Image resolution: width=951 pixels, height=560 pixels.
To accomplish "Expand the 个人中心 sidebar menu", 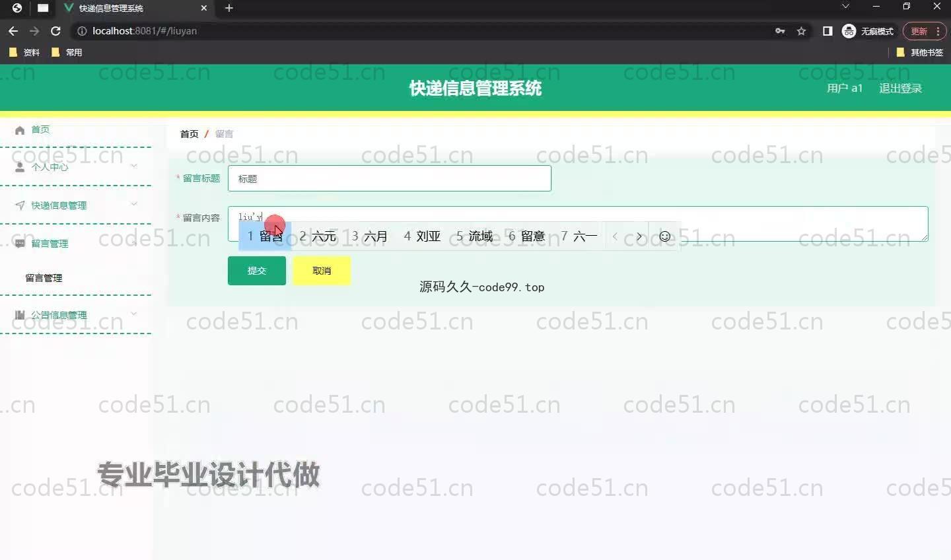I will [x=76, y=167].
